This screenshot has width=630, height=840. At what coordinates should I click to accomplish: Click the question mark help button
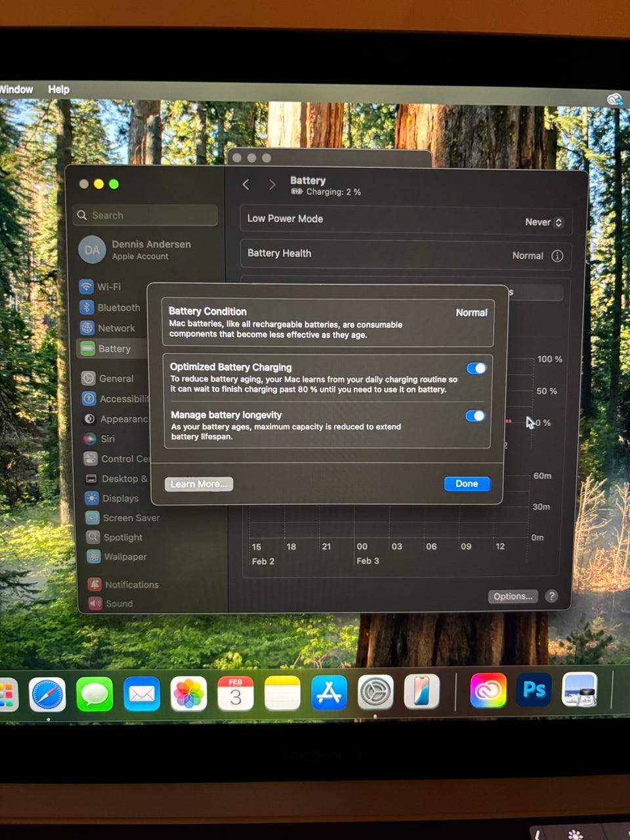[552, 596]
